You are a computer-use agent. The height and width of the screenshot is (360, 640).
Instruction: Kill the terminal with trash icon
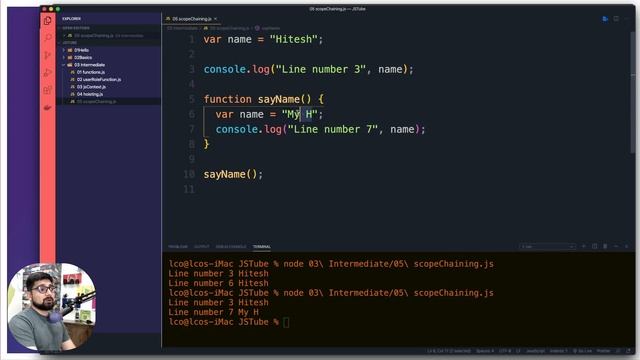coord(605,246)
